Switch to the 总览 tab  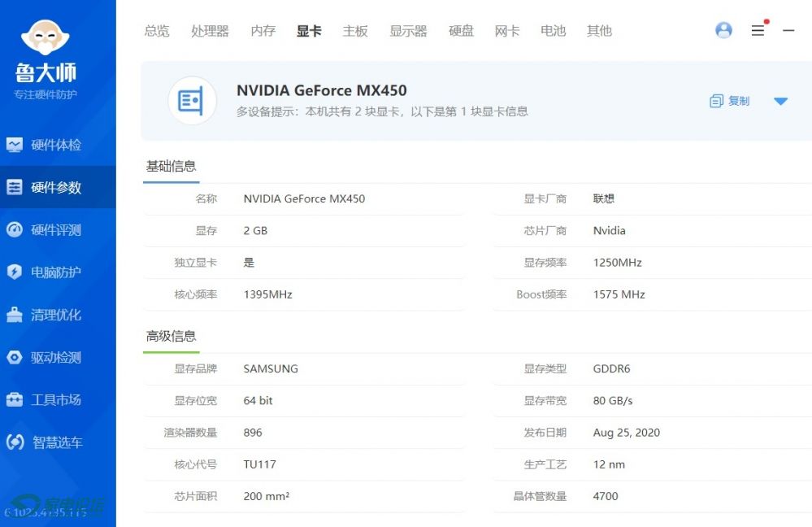[x=157, y=31]
